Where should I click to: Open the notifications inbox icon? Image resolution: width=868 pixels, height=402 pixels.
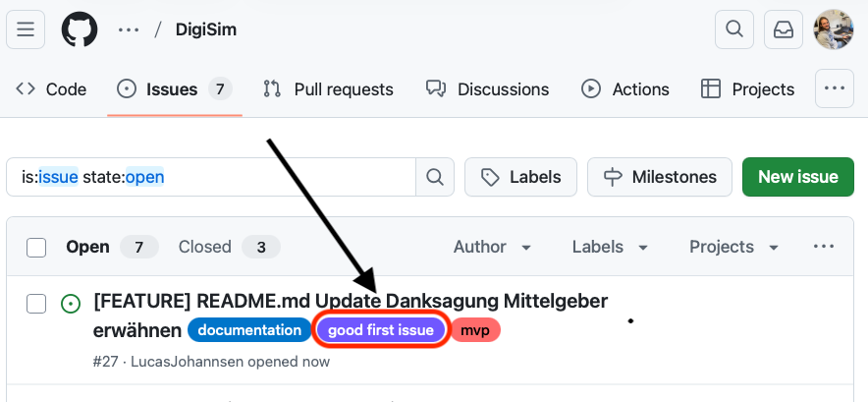pyautogui.click(x=784, y=29)
